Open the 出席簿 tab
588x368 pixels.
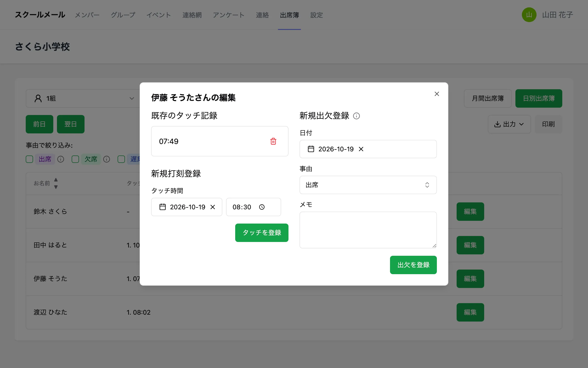point(289,15)
